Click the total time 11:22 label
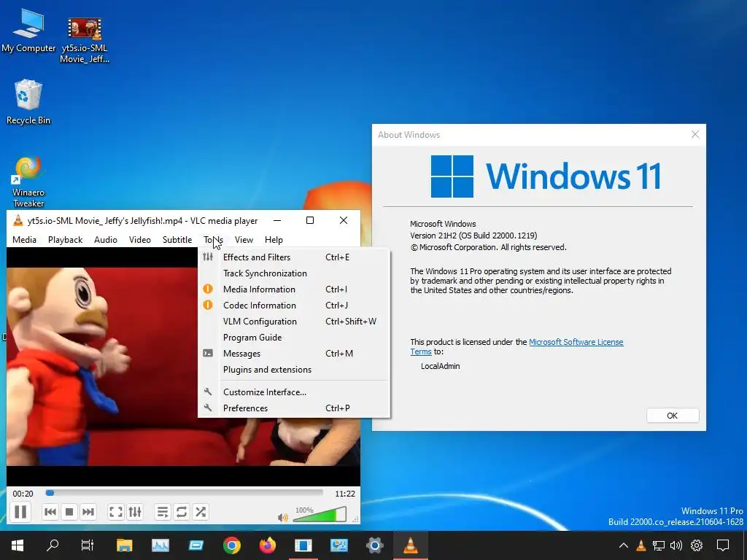The image size is (747, 560). point(345,494)
